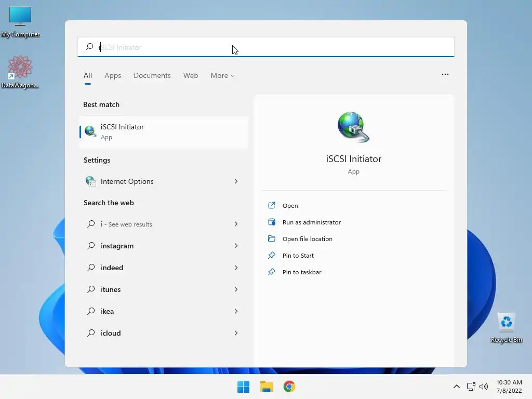Expand the ikea suggestion chevron

click(x=236, y=311)
